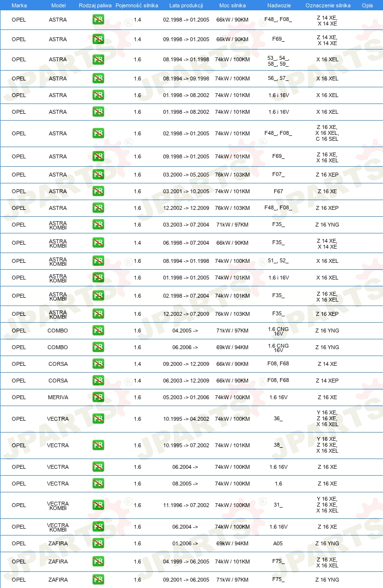Click fuel icon in Vectra Kombi 31_ row

(x=98, y=505)
